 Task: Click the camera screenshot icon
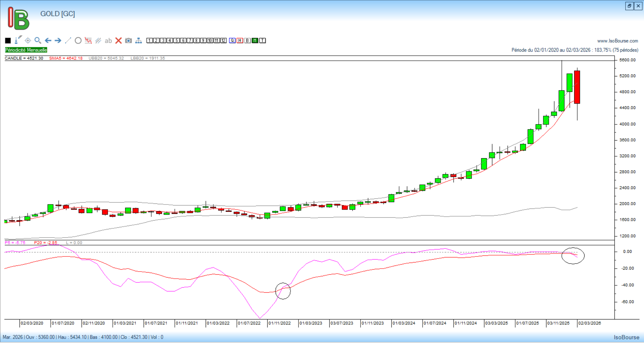(x=128, y=41)
